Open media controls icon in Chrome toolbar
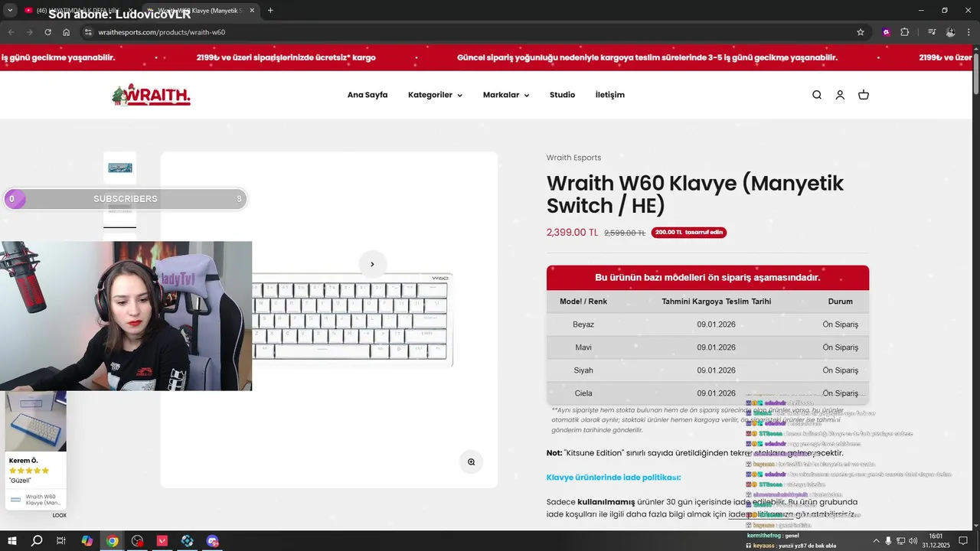980x551 pixels. 932,32
